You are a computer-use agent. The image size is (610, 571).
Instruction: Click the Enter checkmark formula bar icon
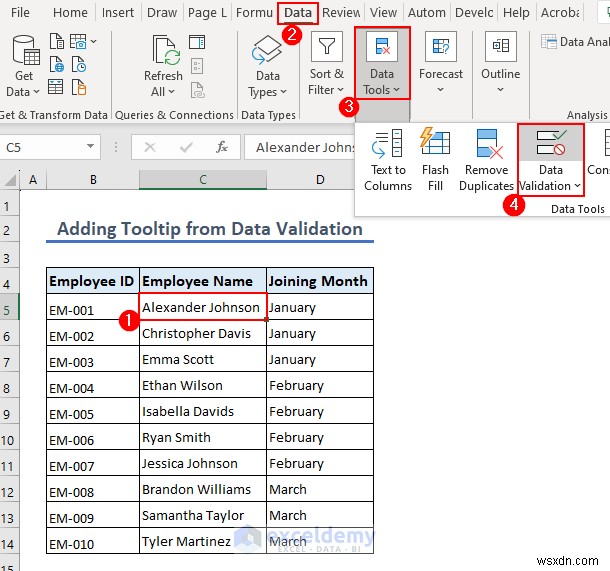(x=186, y=147)
